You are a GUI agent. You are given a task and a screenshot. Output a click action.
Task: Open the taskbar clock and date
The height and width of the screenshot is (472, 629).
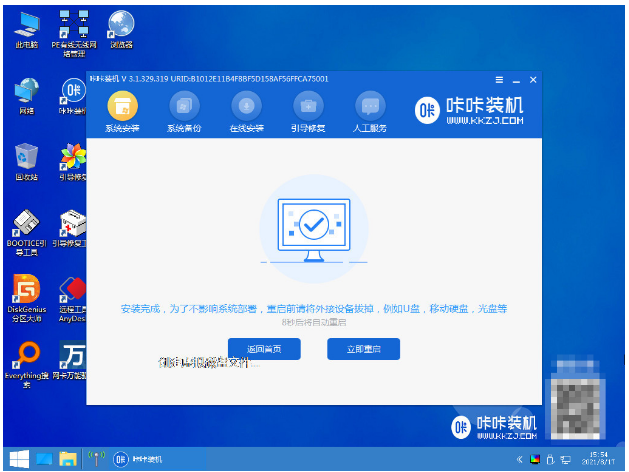[x=598, y=459]
